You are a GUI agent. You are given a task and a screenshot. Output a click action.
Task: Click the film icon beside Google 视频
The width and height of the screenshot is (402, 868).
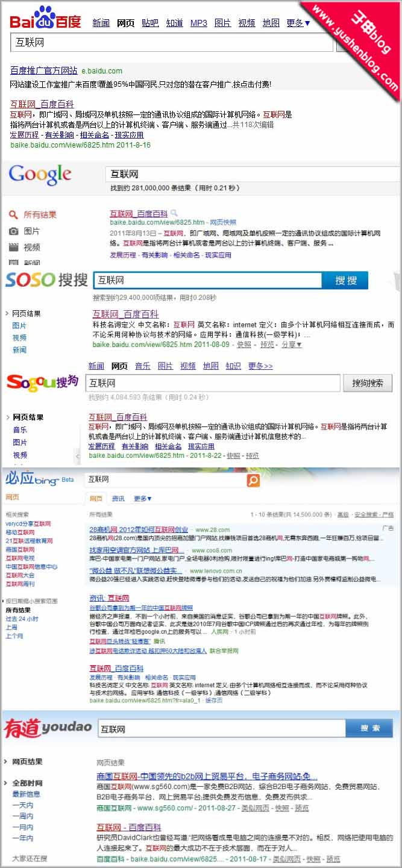point(13,247)
